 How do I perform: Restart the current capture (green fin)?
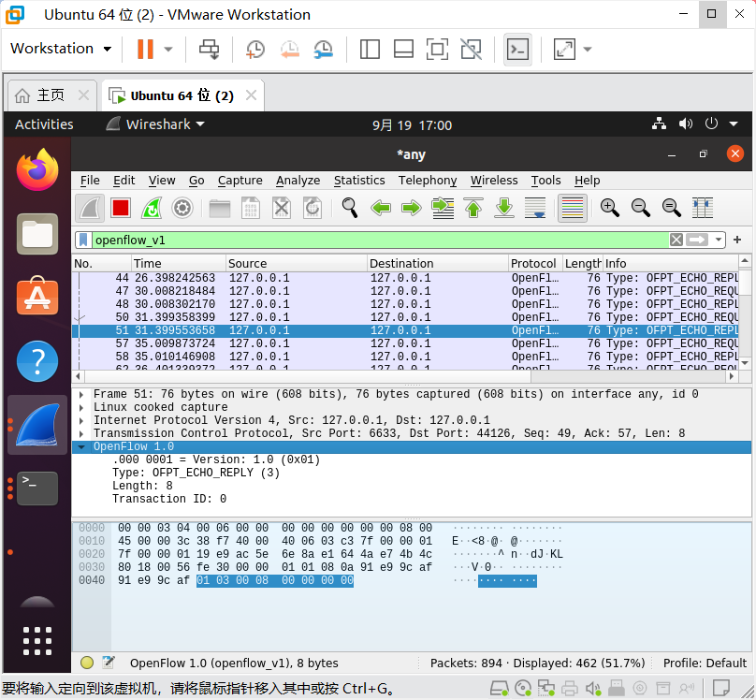(x=152, y=209)
